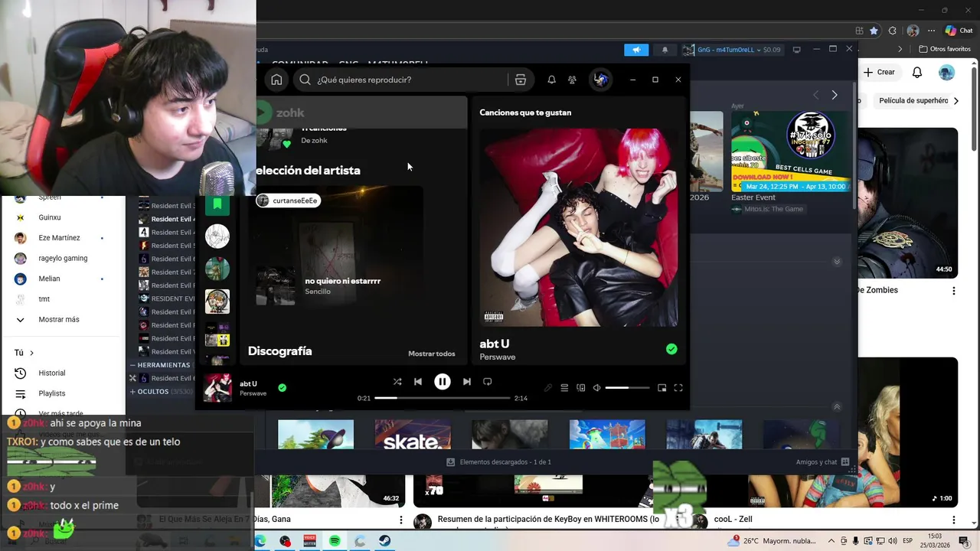Collapse the Steam section chevron above the game shelf
This screenshot has height=551, width=980.
[837, 407]
